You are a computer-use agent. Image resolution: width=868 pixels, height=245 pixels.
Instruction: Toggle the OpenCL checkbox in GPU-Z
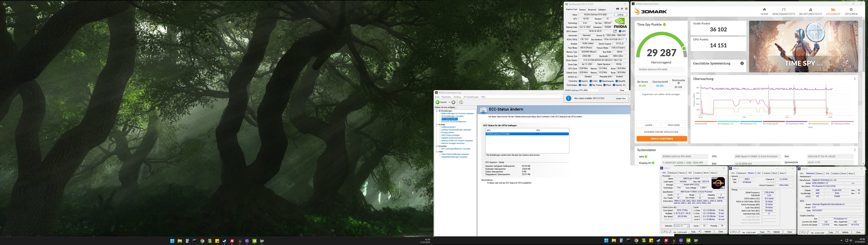click(x=580, y=81)
